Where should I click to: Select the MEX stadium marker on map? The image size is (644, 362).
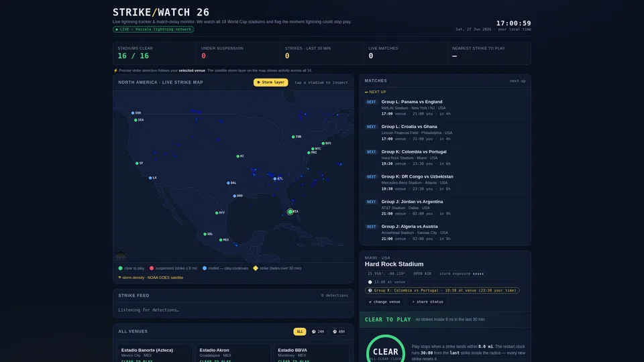221,240
